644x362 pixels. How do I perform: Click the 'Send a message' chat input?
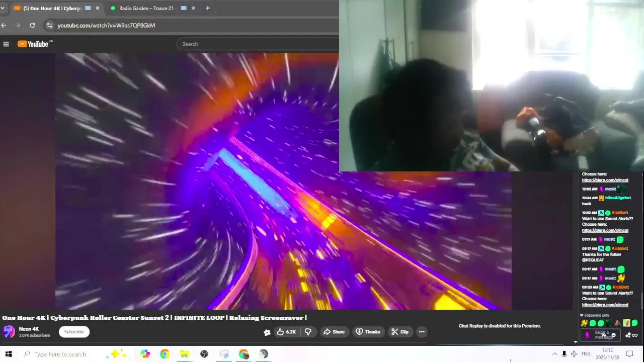(601, 335)
